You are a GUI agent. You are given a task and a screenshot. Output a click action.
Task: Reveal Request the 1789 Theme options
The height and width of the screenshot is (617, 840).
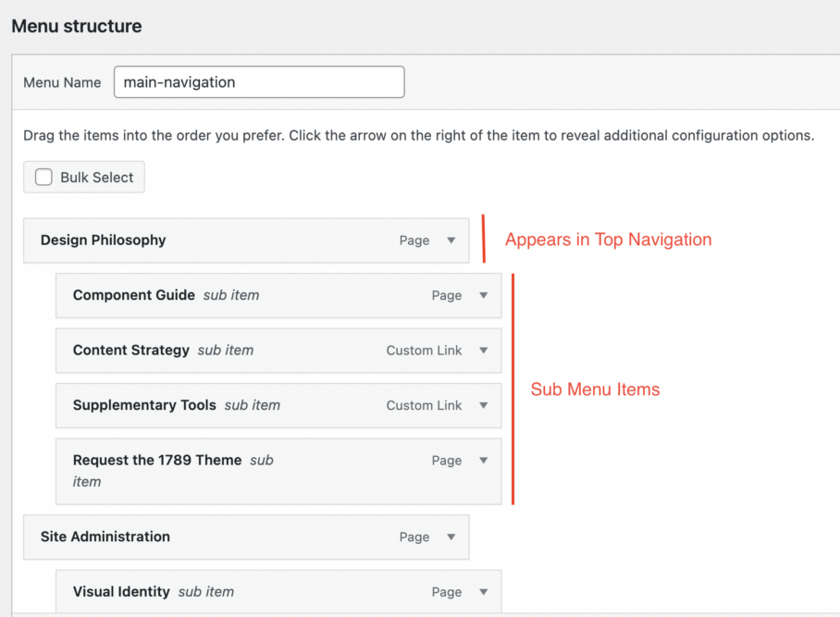pos(483,461)
